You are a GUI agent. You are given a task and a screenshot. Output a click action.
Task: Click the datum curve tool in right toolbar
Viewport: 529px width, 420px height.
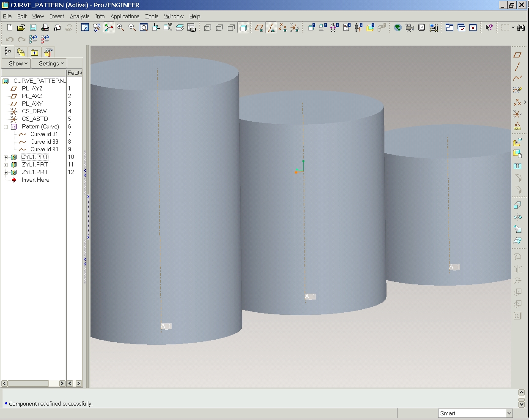point(517,78)
